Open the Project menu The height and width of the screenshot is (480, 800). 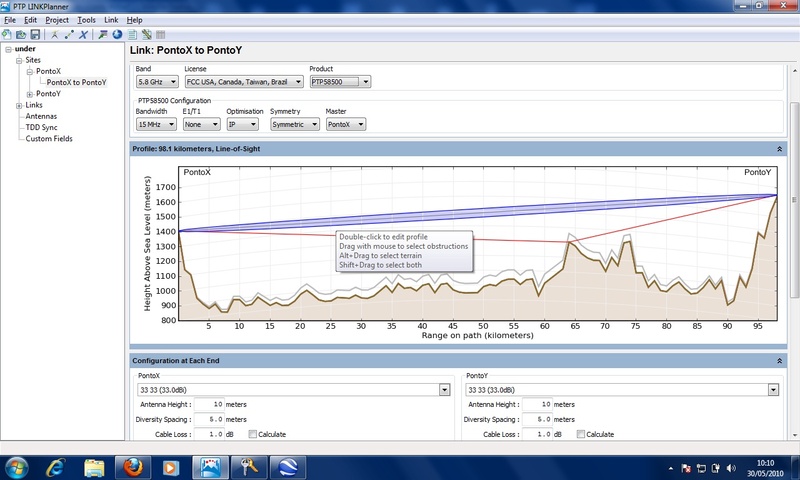click(x=57, y=19)
